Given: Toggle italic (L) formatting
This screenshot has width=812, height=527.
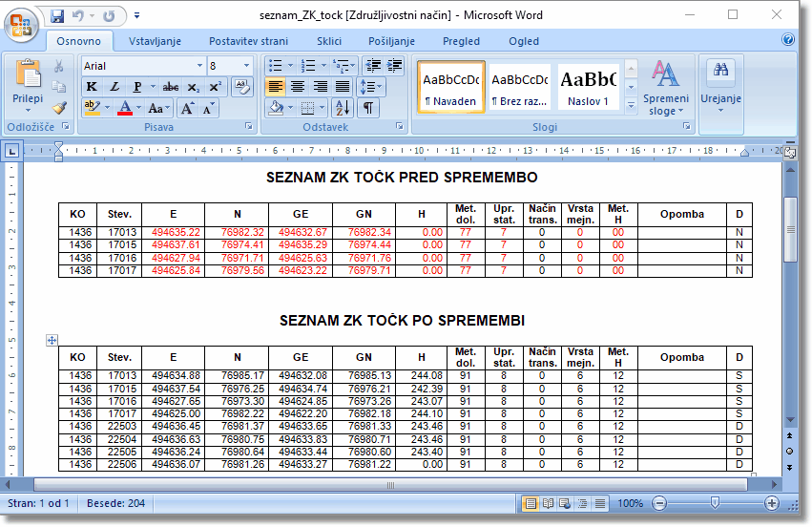Looking at the screenshot, I should (115, 87).
